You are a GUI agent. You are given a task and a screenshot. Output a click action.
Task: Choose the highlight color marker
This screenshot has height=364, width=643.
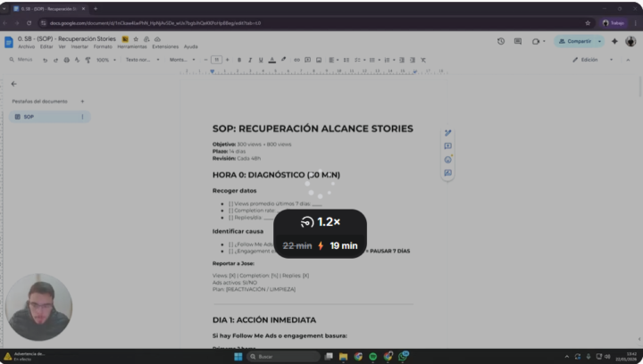(x=283, y=60)
